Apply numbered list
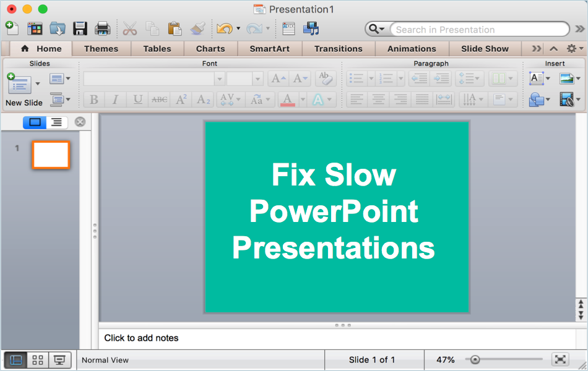Screen dimensions: 588x371 point(386,79)
